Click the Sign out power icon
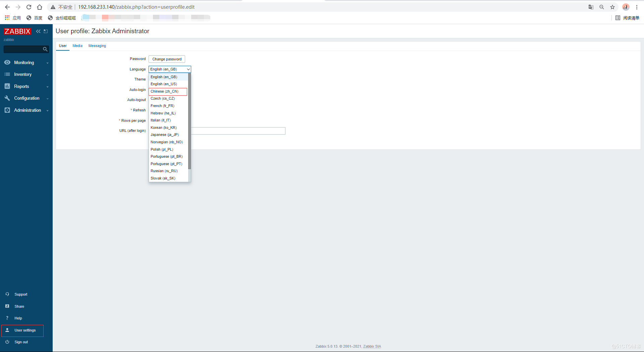644x352 pixels. click(7, 342)
